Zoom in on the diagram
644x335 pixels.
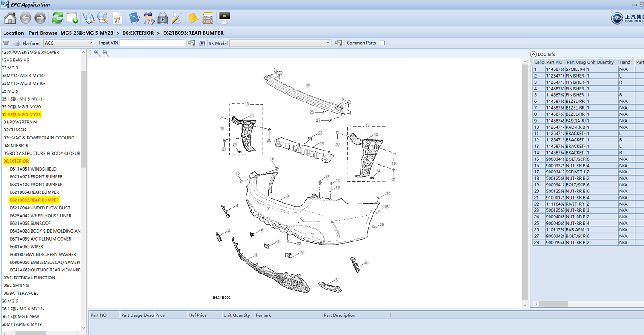click(x=97, y=53)
